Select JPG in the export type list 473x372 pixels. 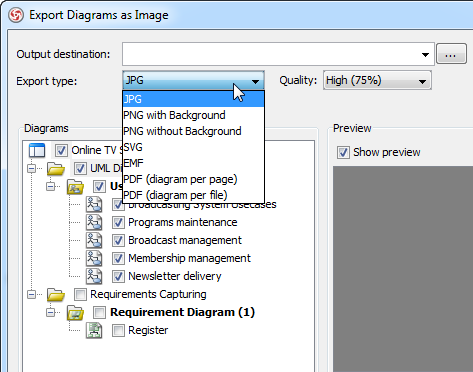pos(193,99)
